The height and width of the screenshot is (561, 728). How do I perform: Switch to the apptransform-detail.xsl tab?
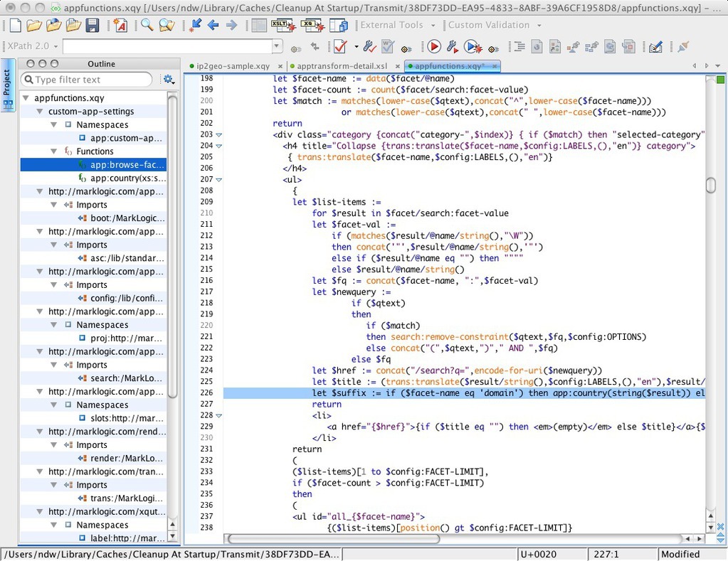(x=342, y=66)
